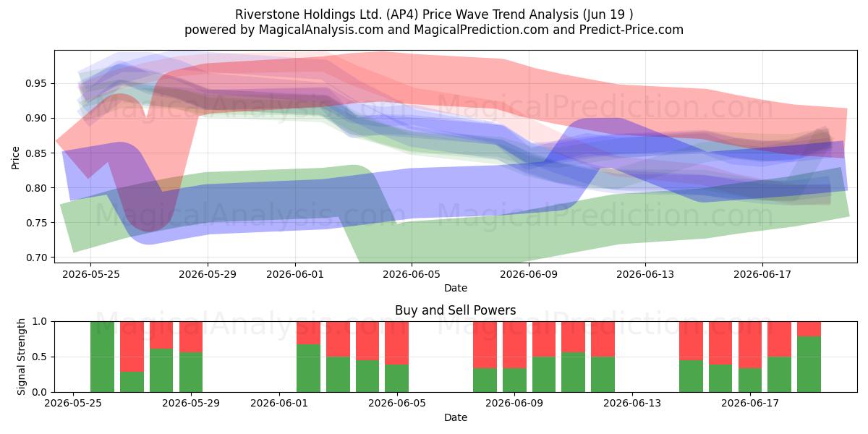Image resolution: width=868 pixels, height=434 pixels.
Task: Click the 0.70 price axis value
Action: tap(38, 258)
